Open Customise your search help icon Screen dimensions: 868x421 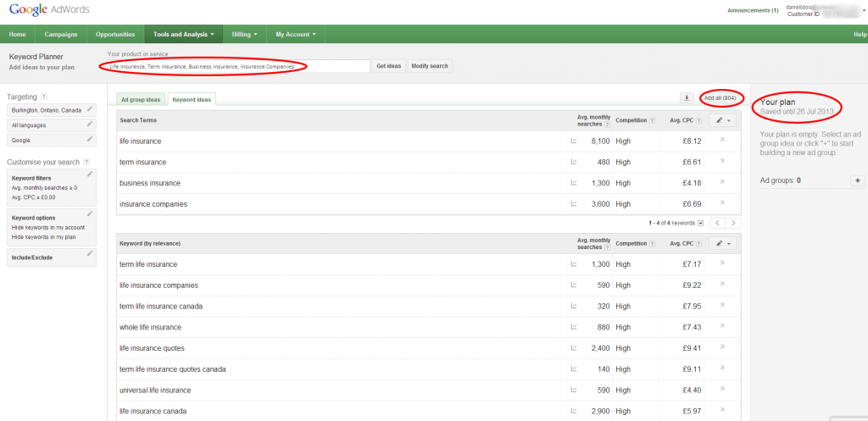tap(87, 162)
